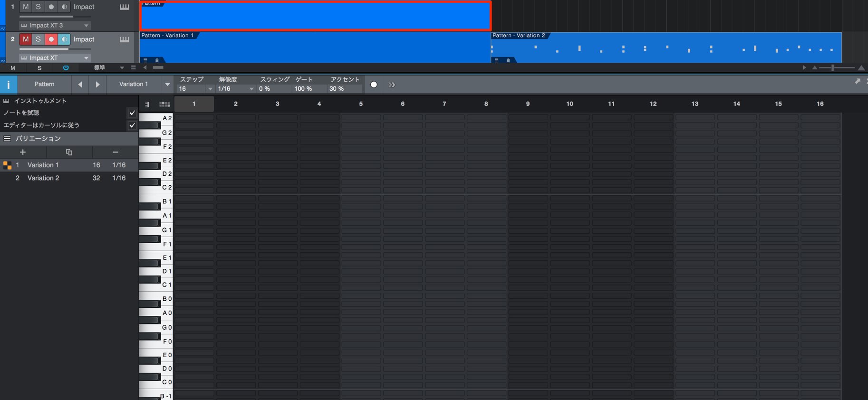Add a new variation with plus
The image size is (868, 400).
23,152
